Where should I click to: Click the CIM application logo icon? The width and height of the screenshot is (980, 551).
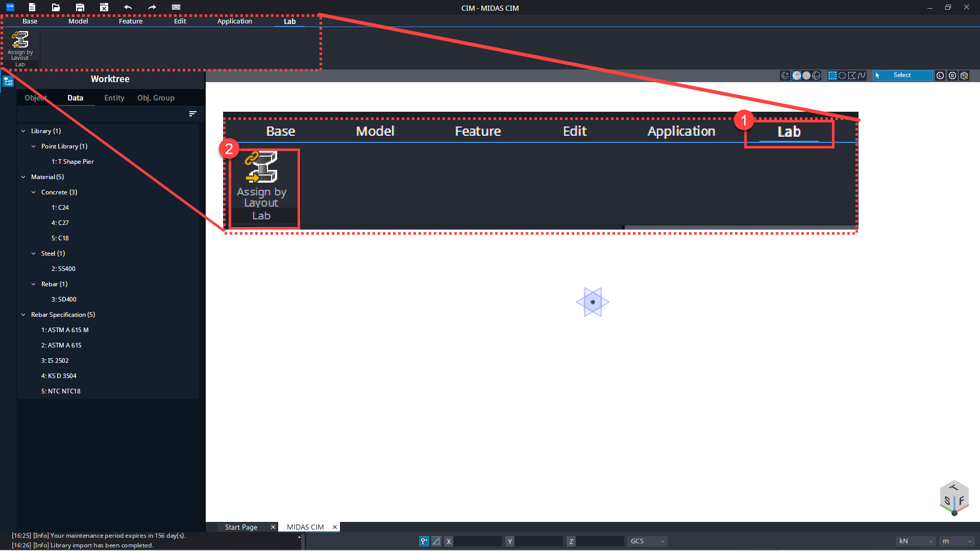point(10,7)
